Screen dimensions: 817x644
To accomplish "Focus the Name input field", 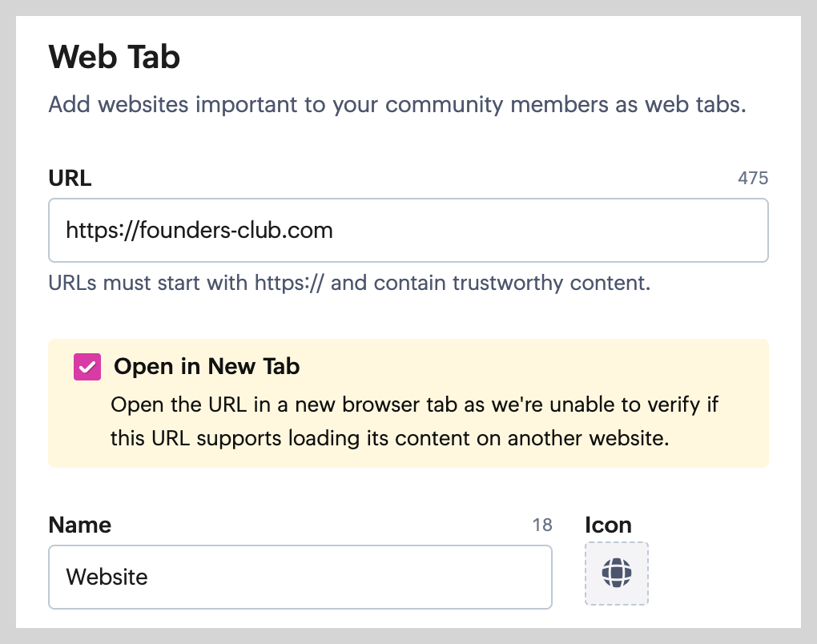I will click(300, 577).
